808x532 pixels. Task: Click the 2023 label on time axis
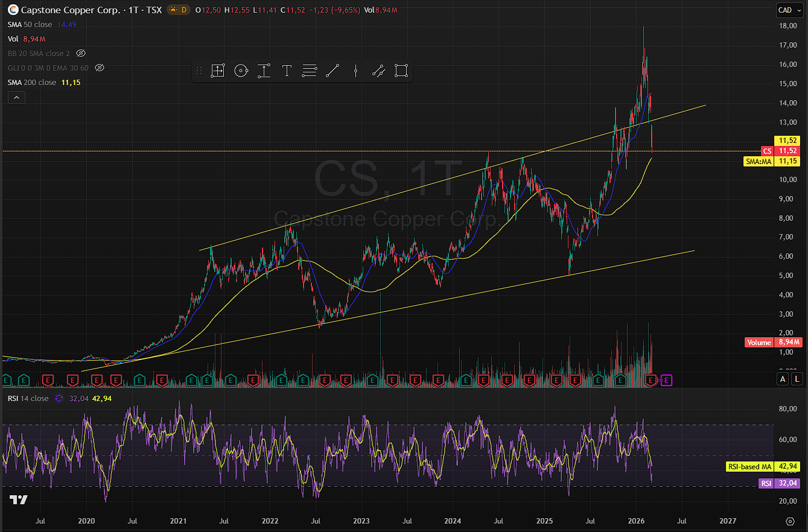[361, 520]
